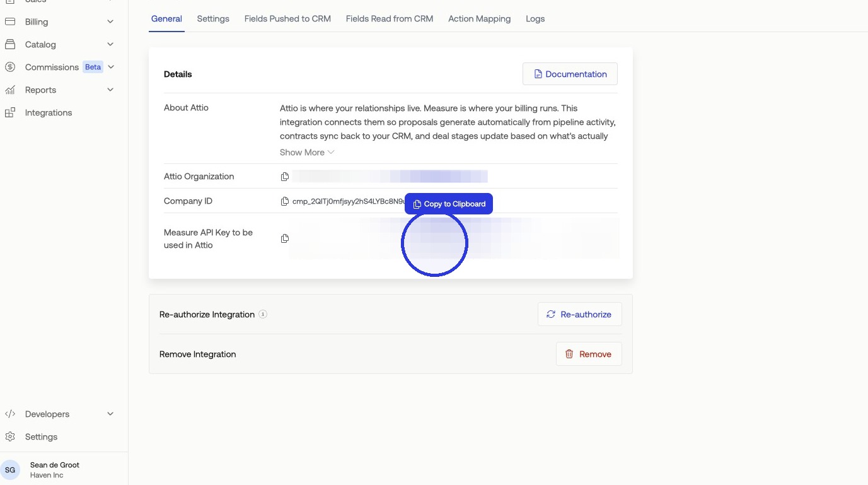868x485 pixels.
Task: Expand the Developers menu chevron
Action: coord(110,414)
